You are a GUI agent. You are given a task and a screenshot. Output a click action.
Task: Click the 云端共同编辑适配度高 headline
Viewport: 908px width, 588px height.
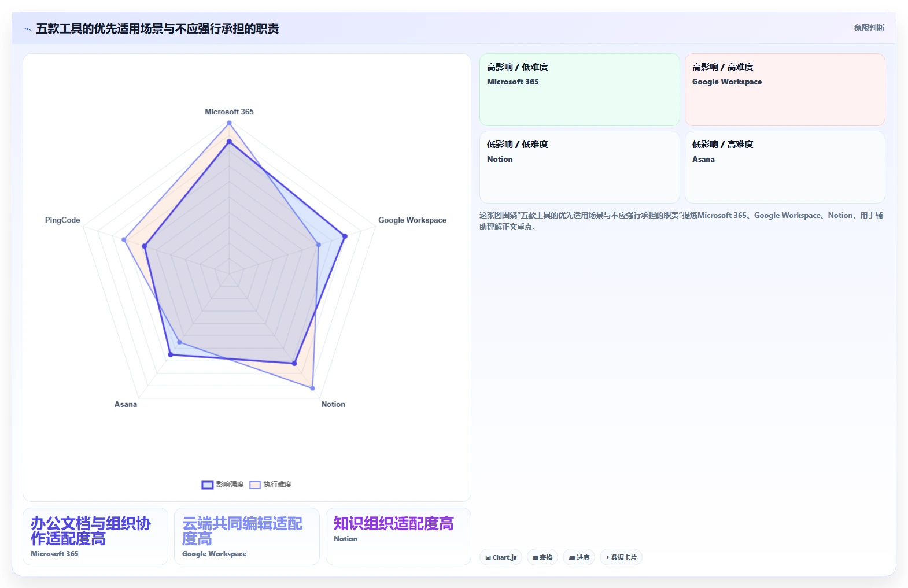(242, 531)
